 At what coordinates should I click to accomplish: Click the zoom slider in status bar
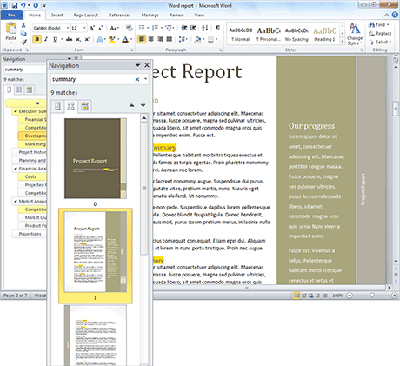coord(372,295)
